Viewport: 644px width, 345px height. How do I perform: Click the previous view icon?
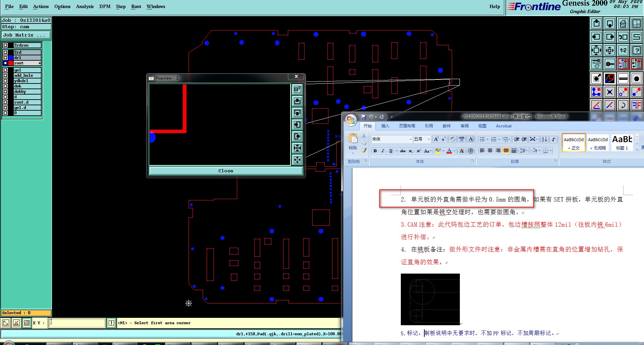pyautogui.click(x=623, y=37)
